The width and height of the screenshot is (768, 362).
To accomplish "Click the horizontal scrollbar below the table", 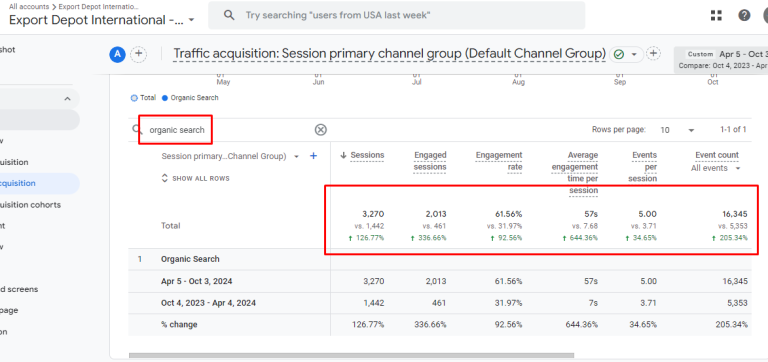I will (351, 355).
